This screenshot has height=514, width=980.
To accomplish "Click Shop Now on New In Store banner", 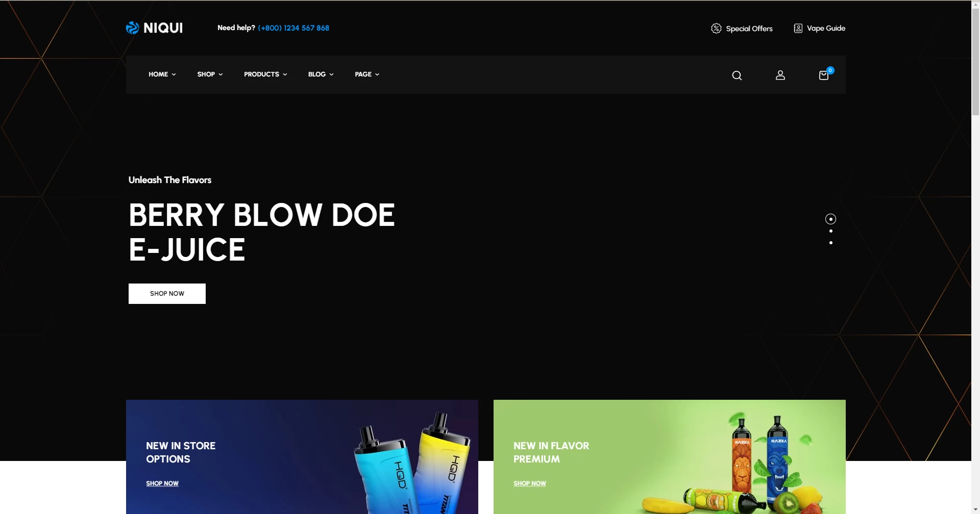I will click(x=162, y=483).
